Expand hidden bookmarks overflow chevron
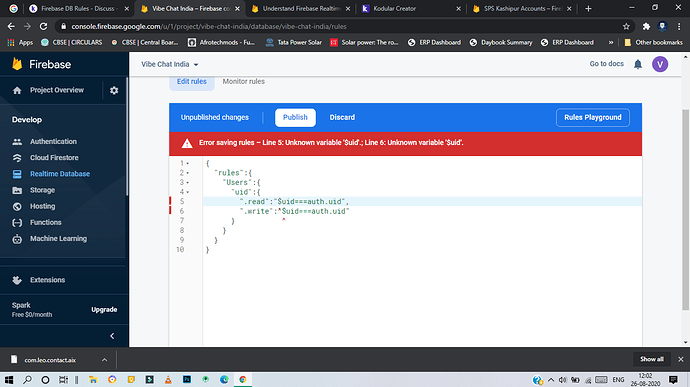This screenshot has width=690, height=387. pyautogui.click(x=611, y=43)
